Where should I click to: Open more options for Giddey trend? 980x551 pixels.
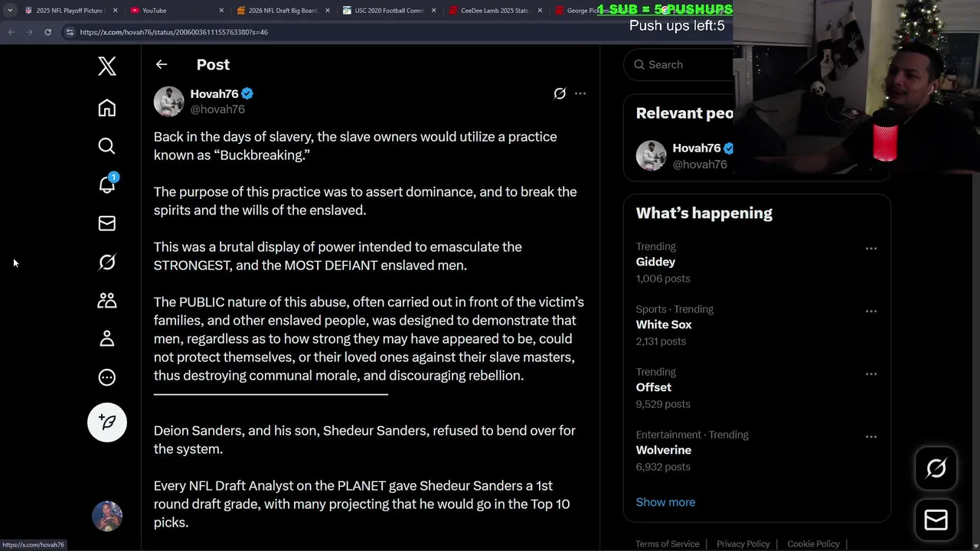click(x=871, y=249)
